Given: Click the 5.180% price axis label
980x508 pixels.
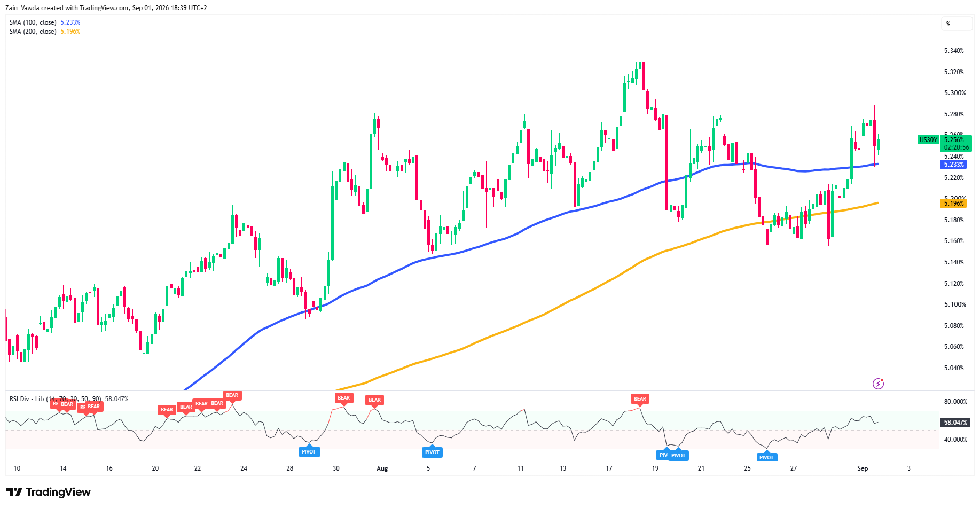Looking at the screenshot, I should (954, 220).
